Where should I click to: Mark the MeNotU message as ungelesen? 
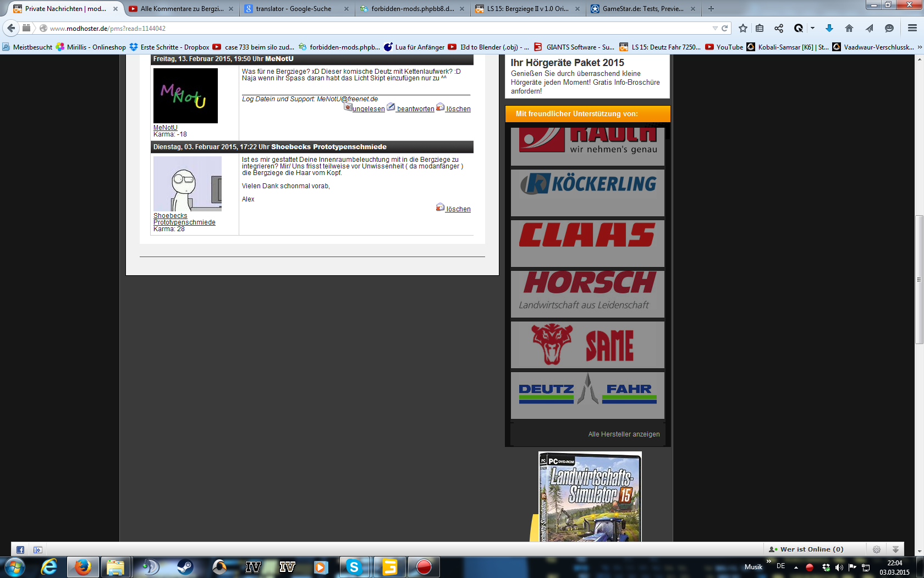369,109
